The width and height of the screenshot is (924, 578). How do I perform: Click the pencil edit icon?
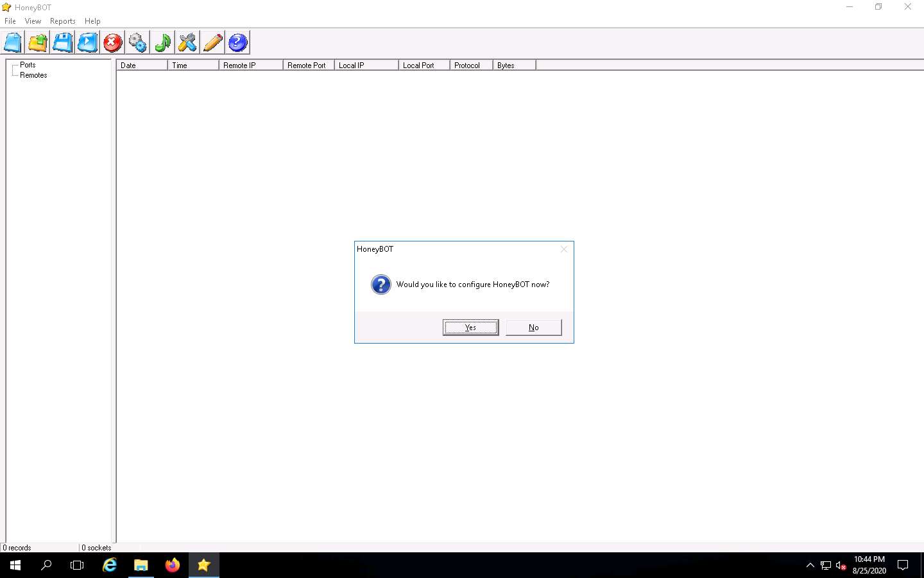[213, 43]
